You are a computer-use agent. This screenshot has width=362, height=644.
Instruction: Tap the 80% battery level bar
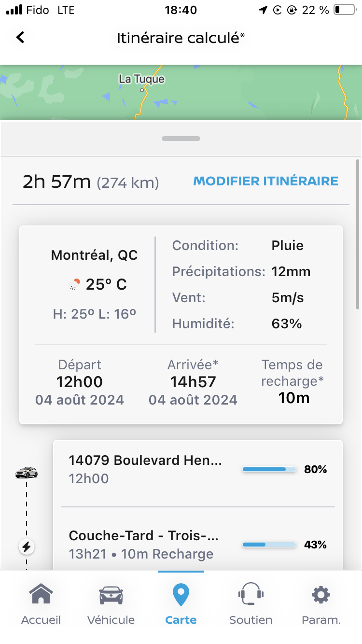269,469
